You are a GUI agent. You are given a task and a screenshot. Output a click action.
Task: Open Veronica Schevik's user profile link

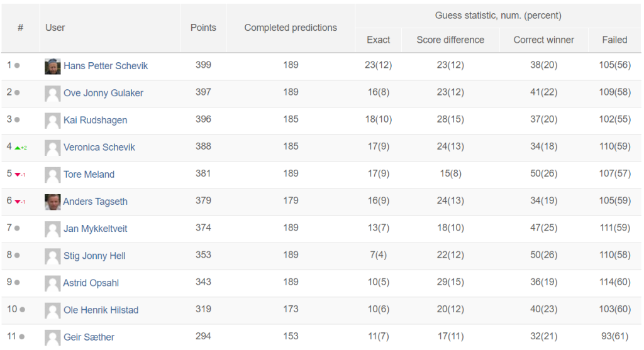99,147
